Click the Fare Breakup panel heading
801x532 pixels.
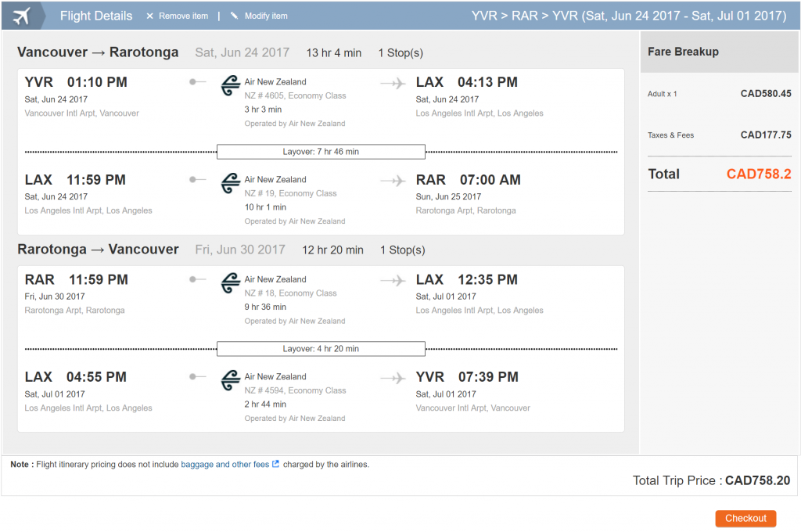pyautogui.click(x=683, y=52)
